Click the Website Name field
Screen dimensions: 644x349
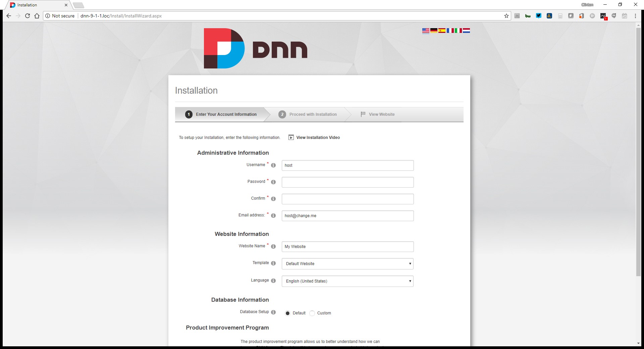point(347,247)
